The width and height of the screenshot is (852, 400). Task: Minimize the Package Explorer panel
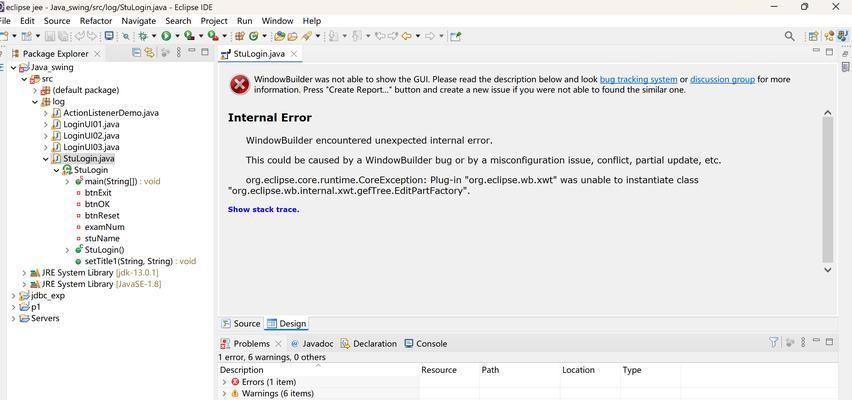pyautogui.click(x=192, y=52)
